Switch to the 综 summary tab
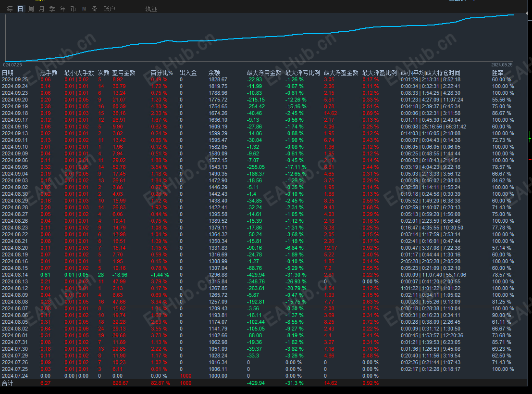Screen dimensions: 532x394 tap(10, 9)
